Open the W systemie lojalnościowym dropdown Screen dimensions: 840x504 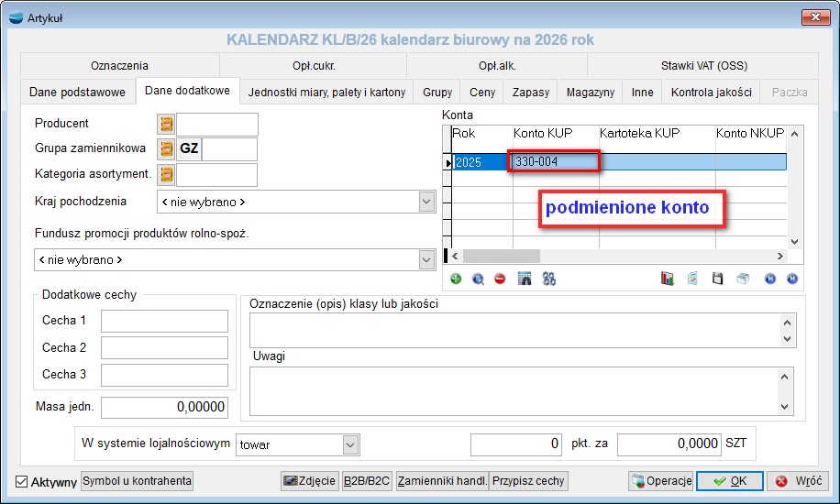[350, 444]
